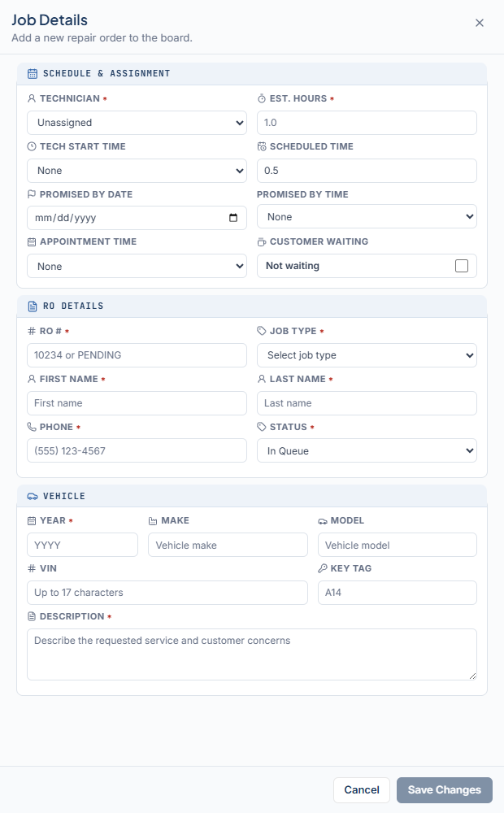Viewport: 504px width, 813px height.
Task: Click the document icon beside Description
Action: click(x=32, y=616)
